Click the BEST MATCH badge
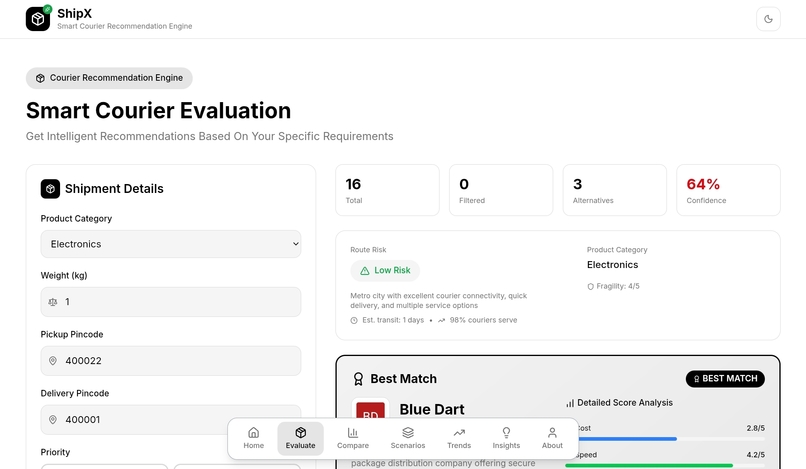The height and width of the screenshot is (469, 806). tap(725, 379)
